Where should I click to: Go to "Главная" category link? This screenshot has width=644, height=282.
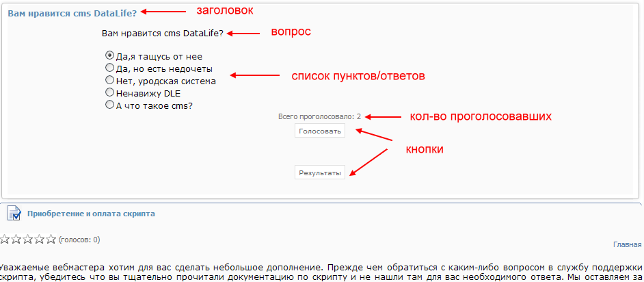click(x=627, y=244)
